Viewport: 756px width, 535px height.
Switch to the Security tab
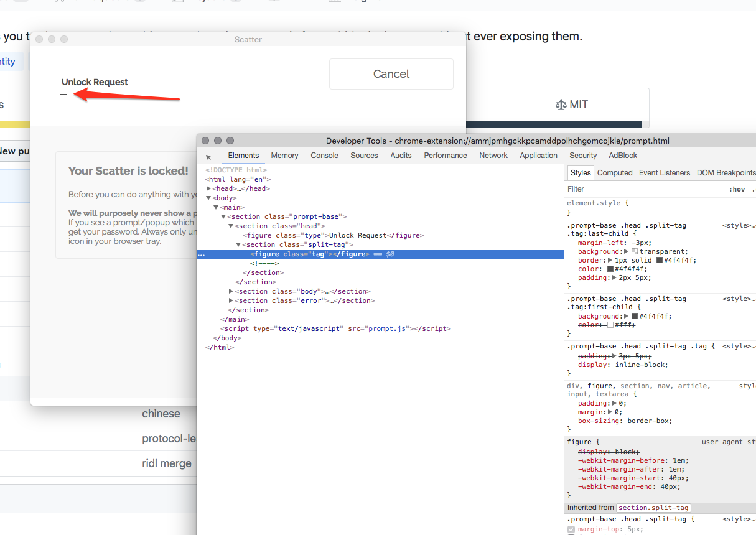point(583,156)
